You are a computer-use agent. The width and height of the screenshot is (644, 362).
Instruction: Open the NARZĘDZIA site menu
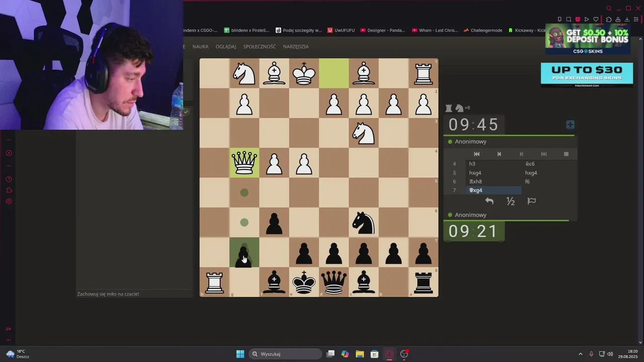click(296, 47)
